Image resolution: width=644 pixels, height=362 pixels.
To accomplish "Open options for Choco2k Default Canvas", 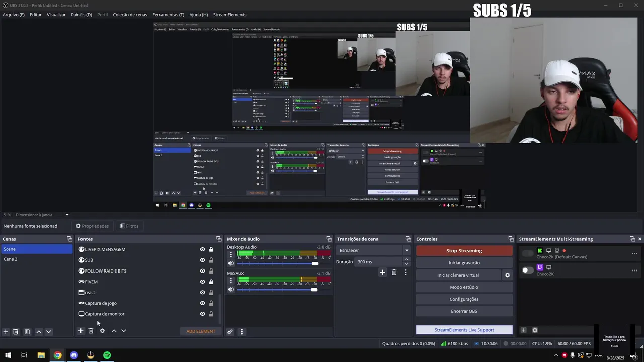I will tap(634, 254).
